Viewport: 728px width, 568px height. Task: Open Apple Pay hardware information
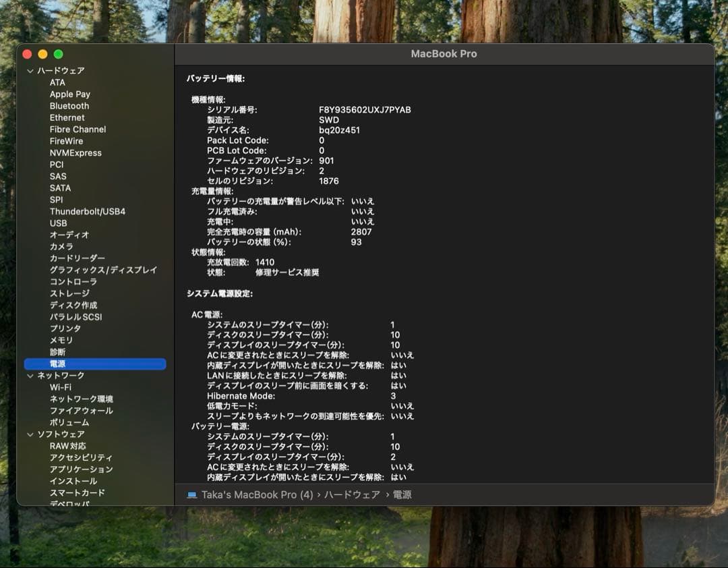(x=69, y=94)
